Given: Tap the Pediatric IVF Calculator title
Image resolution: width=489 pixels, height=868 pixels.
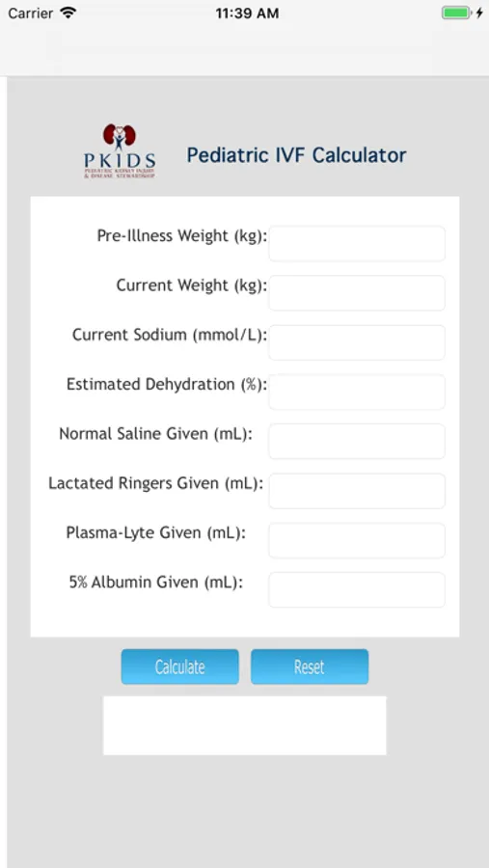Looking at the screenshot, I should tap(296, 155).
